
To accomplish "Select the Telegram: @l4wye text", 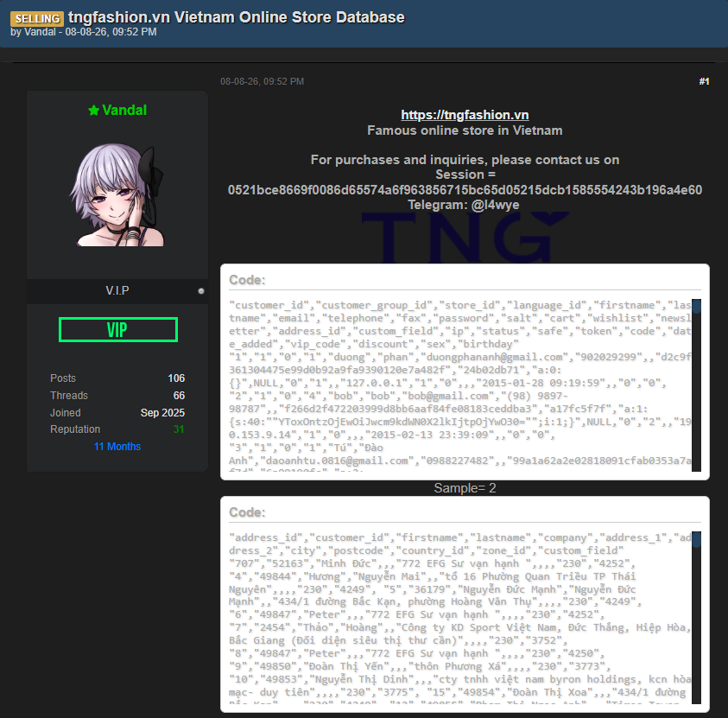I will [x=464, y=205].
